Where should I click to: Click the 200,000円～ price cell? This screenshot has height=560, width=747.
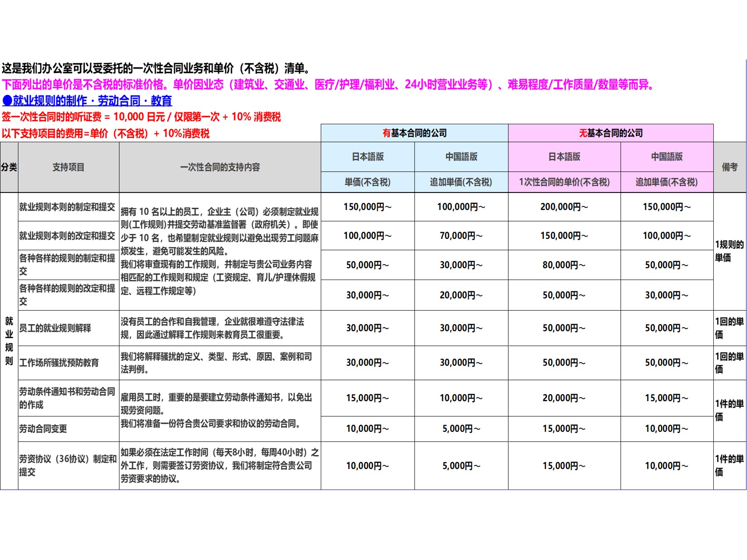[x=564, y=207]
